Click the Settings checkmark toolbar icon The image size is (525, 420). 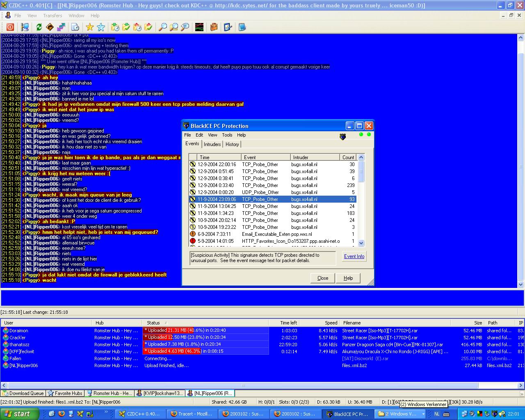tap(228, 27)
